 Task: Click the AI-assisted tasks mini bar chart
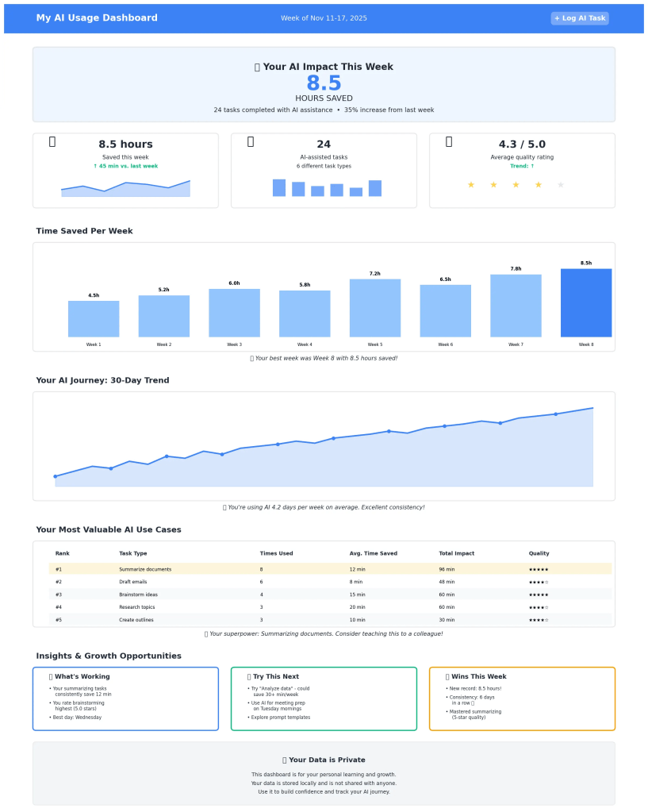(327, 188)
